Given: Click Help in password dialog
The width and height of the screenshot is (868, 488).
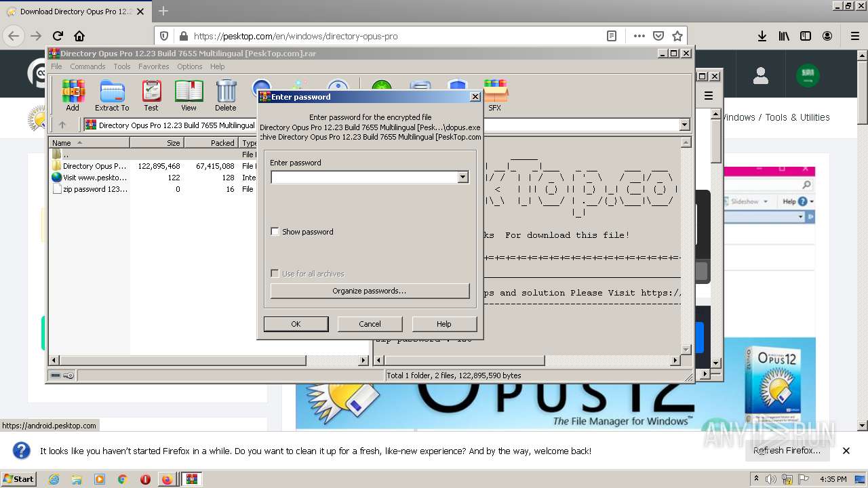Looking at the screenshot, I should (444, 324).
